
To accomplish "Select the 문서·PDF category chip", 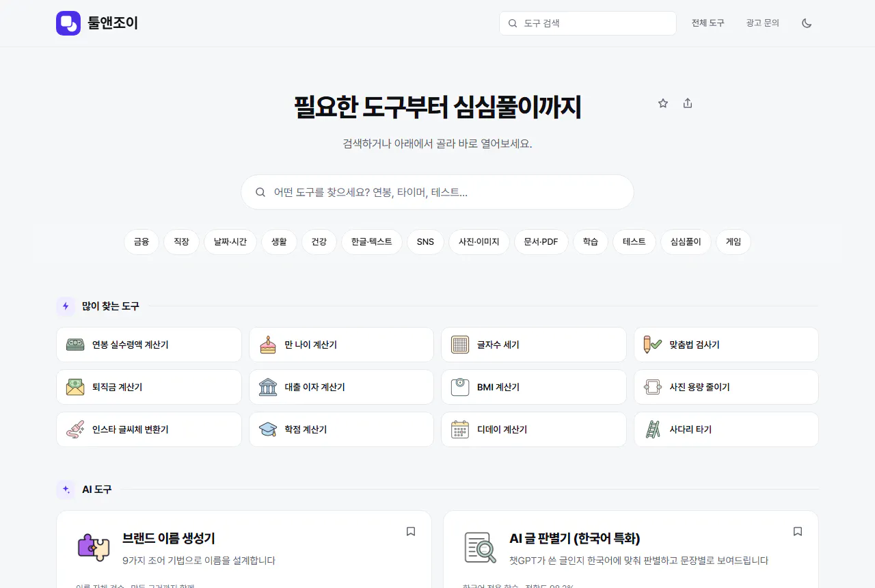I will [541, 242].
